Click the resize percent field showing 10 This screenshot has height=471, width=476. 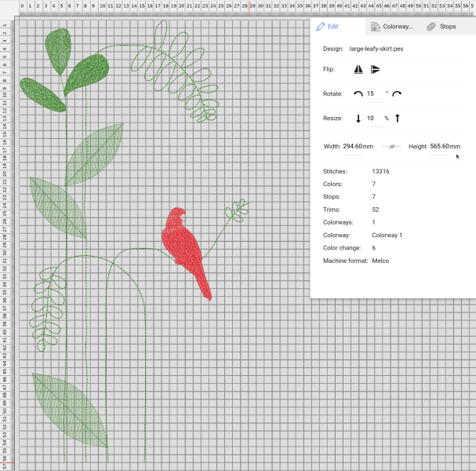(x=375, y=119)
